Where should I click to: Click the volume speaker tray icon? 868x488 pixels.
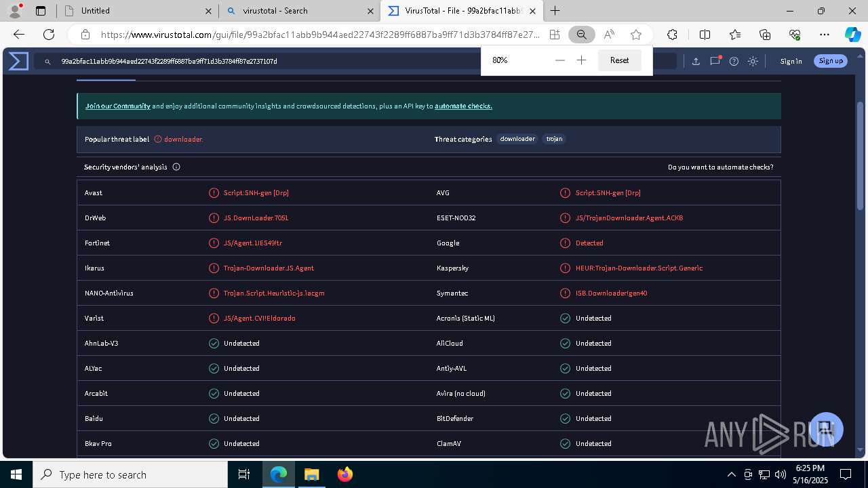tap(780, 474)
